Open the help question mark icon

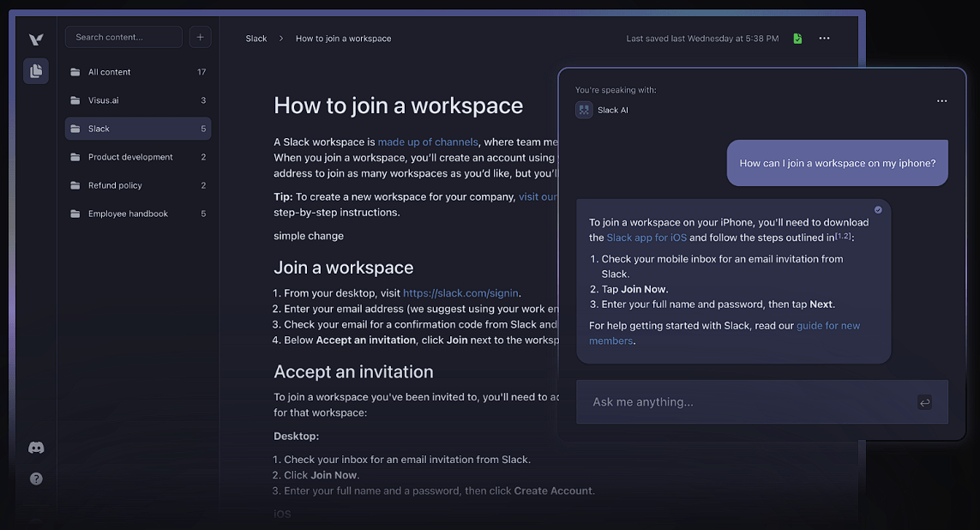pos(36,479)
